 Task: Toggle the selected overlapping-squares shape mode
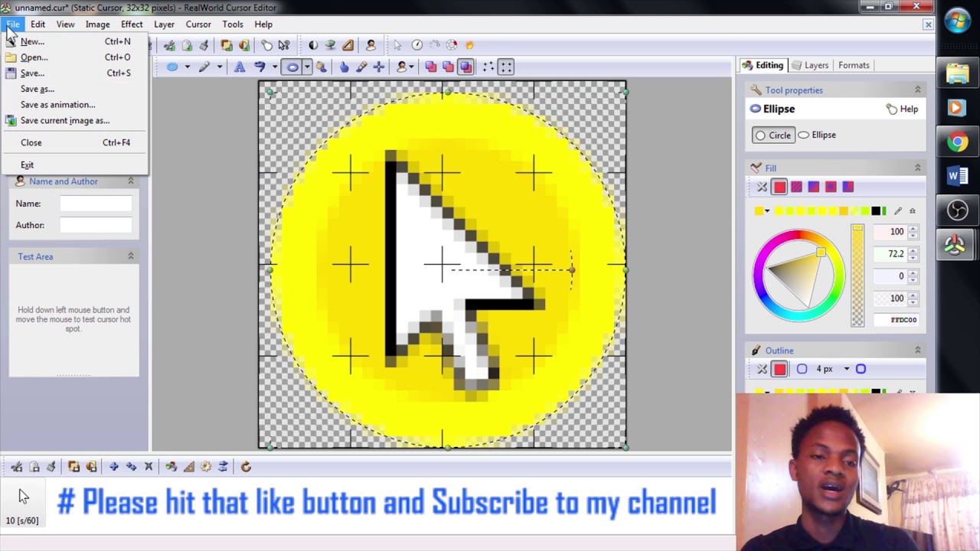(465, 67)
